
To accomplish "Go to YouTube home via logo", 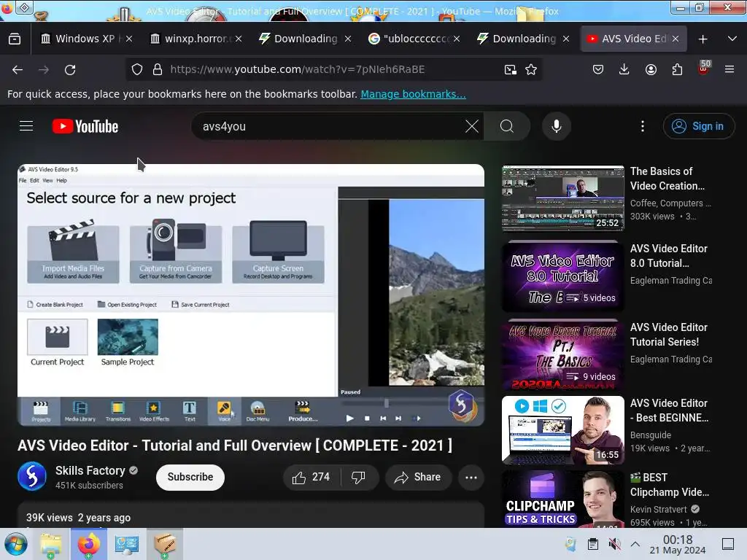I will click(85, 126).
